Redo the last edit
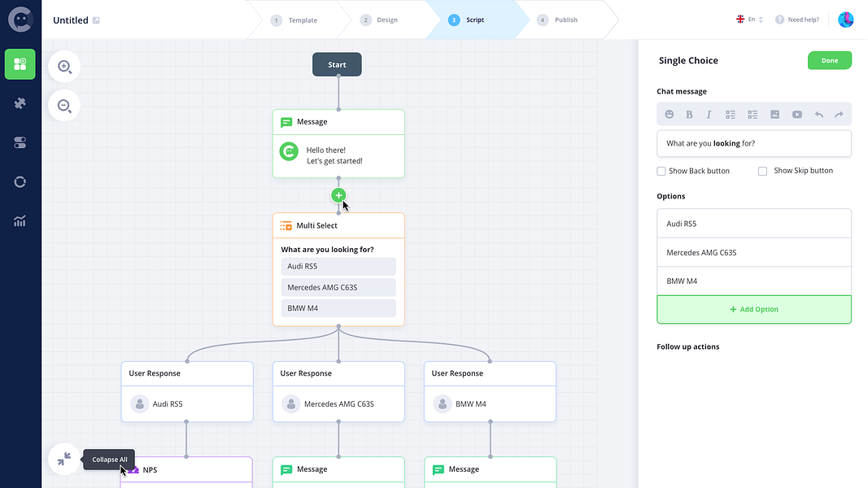 point(840,115)
